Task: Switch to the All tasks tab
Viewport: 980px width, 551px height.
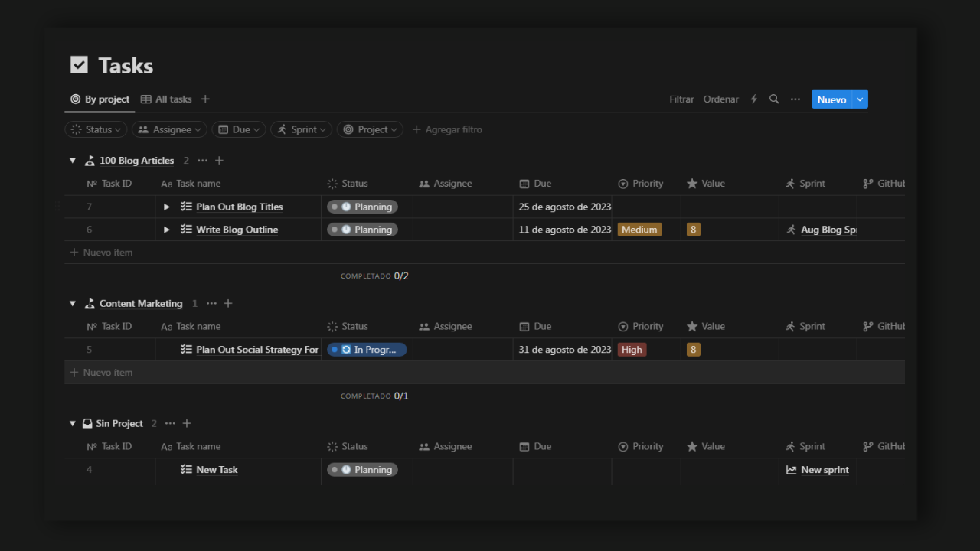Action: point(166,99)
